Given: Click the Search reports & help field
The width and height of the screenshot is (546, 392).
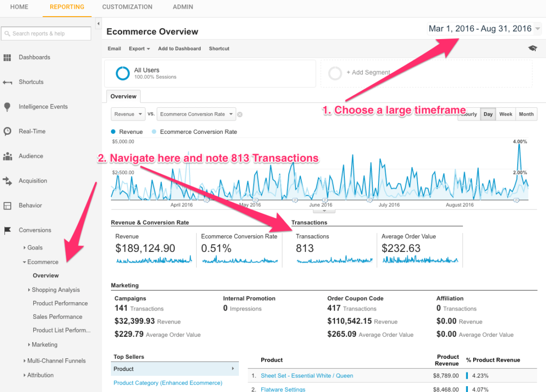Looking at the screenshot, I should pos(46,34).
